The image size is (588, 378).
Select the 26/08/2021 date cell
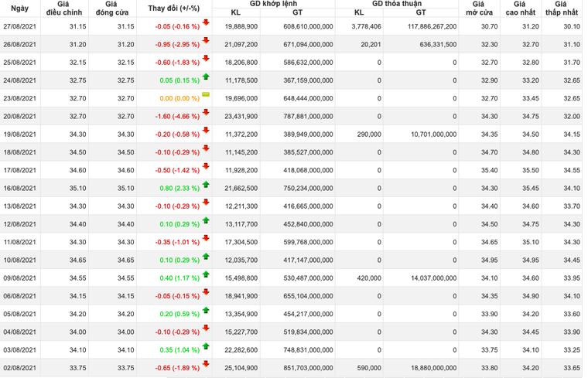pos(19,44)
